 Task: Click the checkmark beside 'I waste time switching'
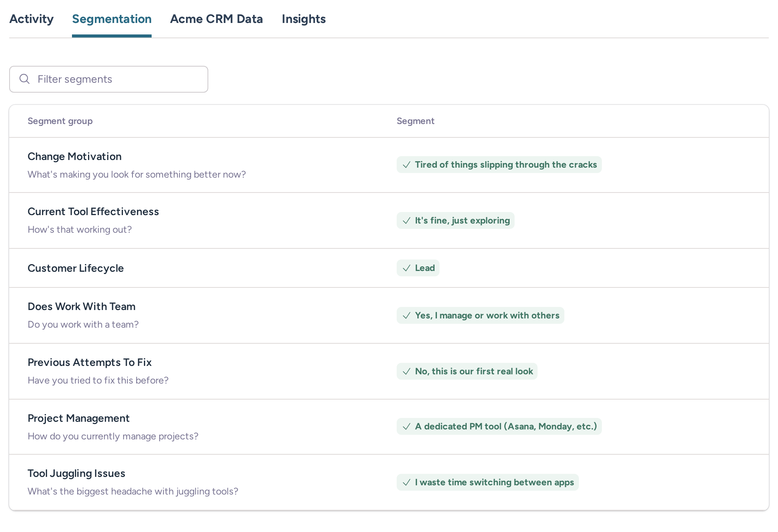pyautogui.click(x=407, y=482)
